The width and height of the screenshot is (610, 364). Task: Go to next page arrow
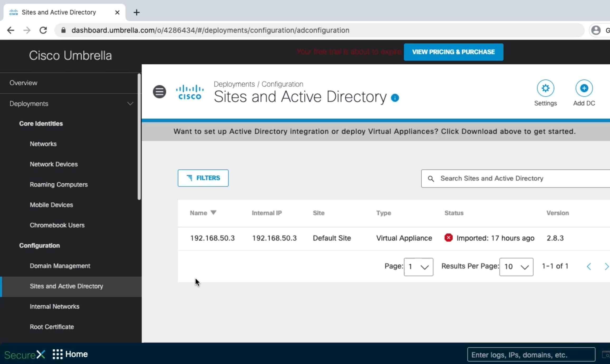click(606, 266)
